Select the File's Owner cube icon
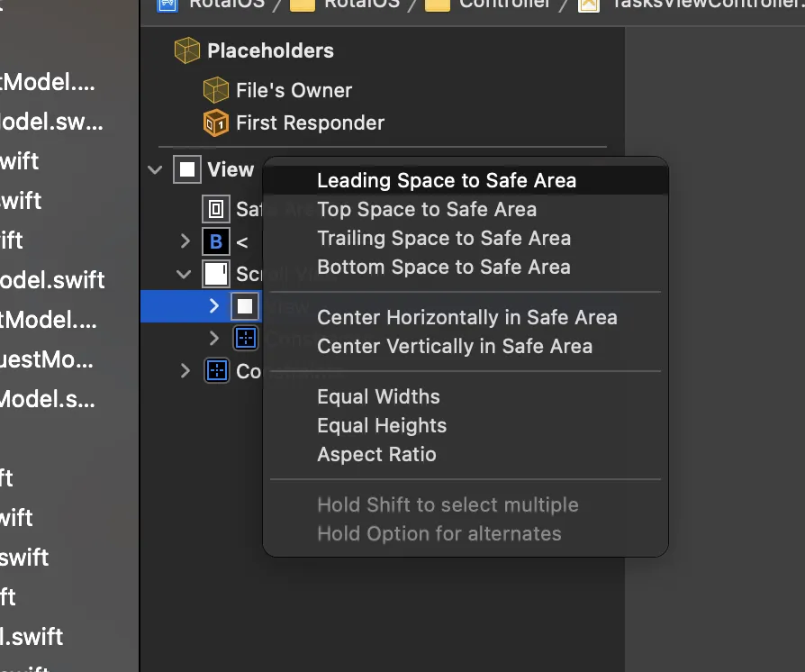805x672 pixels. pos(216,90)
